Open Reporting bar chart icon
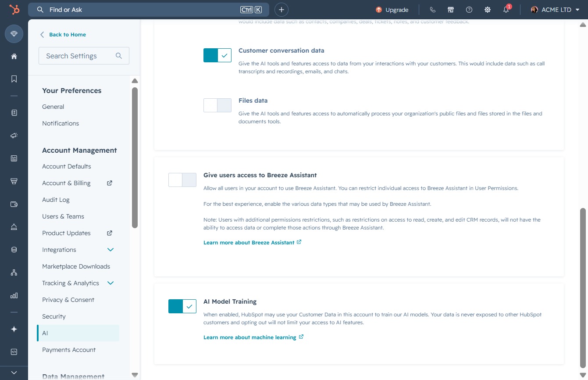This screenshot has width=588, height=380. (x=14, y=295)
